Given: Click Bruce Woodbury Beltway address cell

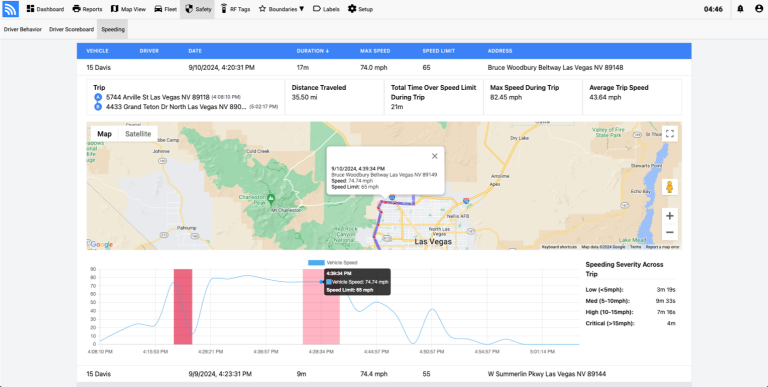Looking at the screenshot, I should pyautogui.click(x=555, y=68).
